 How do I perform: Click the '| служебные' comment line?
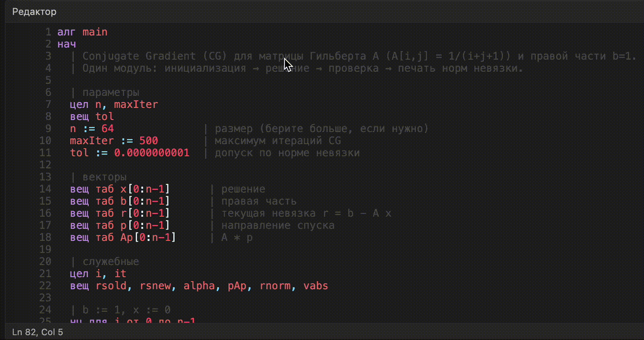(105, 262)
